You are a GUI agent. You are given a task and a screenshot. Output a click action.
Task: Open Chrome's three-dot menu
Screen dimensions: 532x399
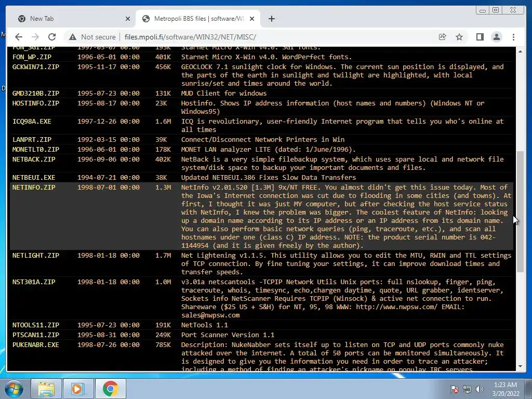click(513, 37)
